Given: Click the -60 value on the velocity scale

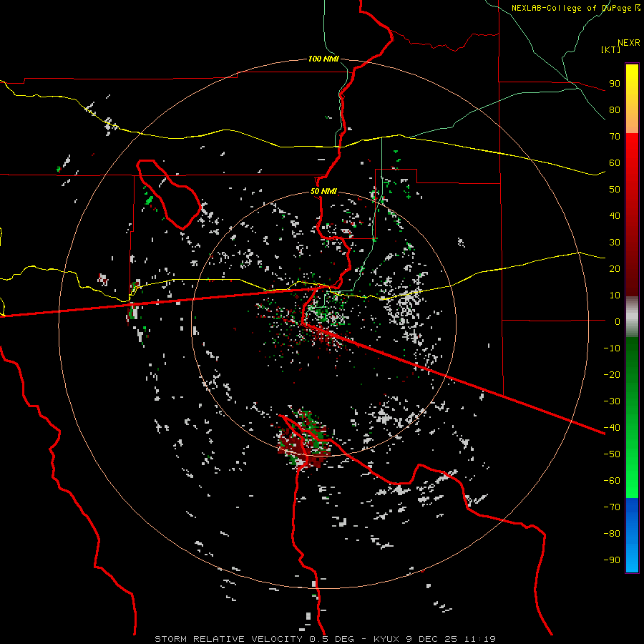Looking at the screenshot, I should 612,481.
